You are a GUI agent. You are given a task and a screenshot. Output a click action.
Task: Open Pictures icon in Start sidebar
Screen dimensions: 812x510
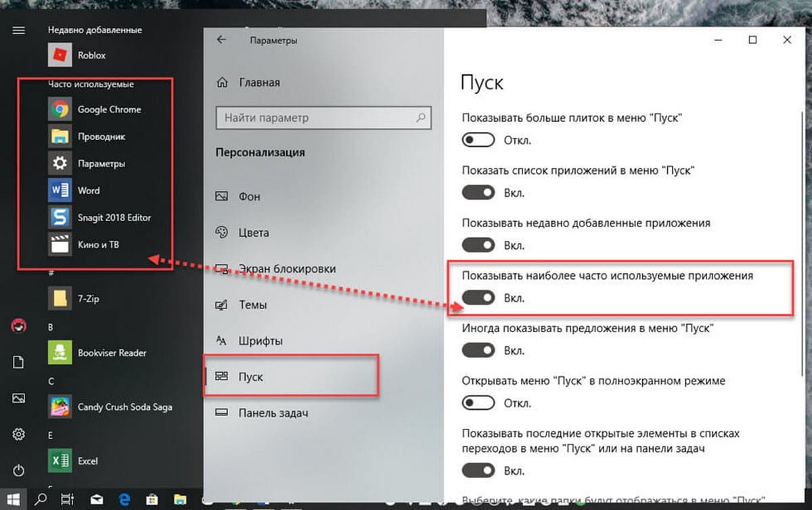pyautogui.click(x=18, y=398)
